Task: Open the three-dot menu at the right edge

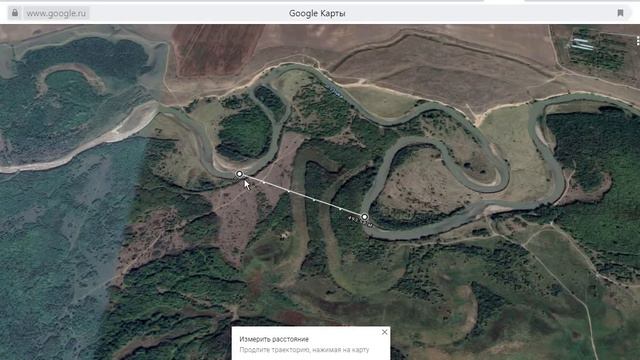Action: click(638, 41)
